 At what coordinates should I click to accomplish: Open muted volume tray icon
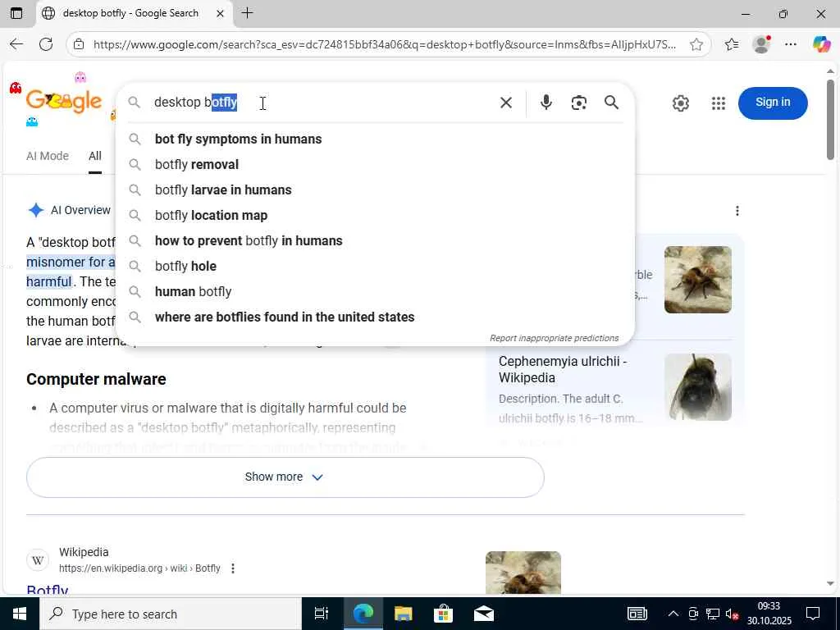tap(732, 614)
